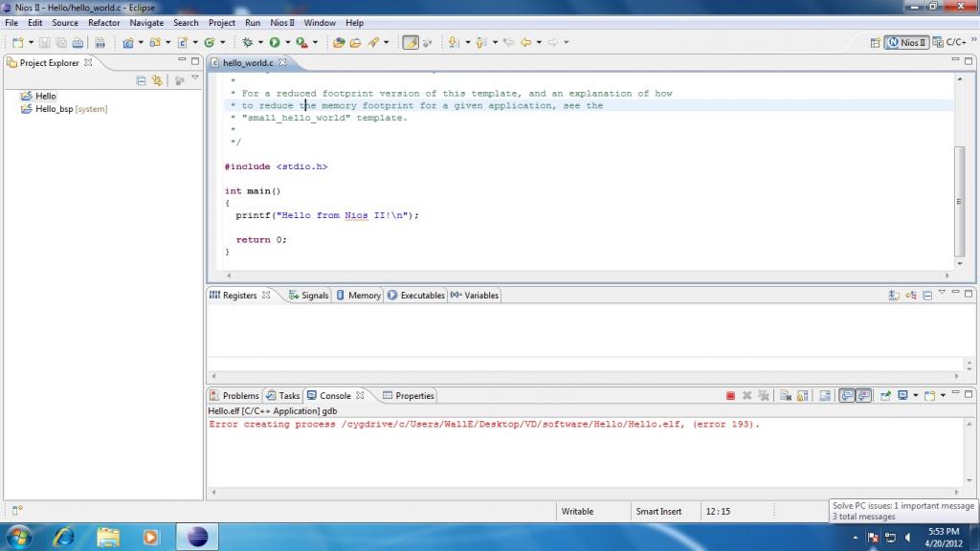
Task: Open the New file dropdown arrow
Action: tap(31, 42)
